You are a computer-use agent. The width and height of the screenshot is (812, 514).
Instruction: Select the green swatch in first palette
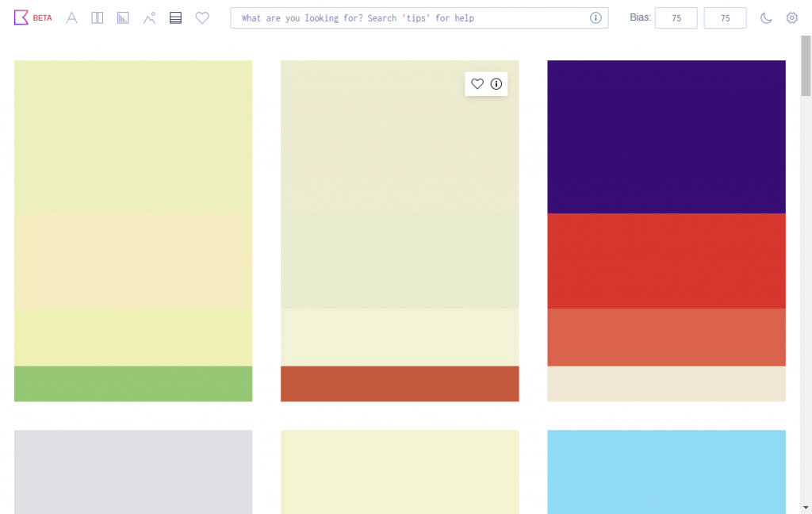pos(133,384)
